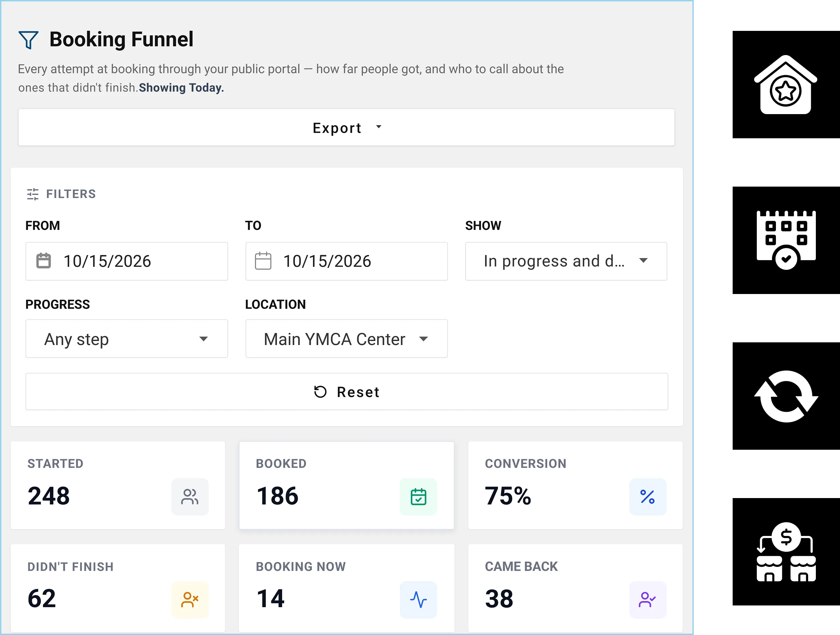Click the funnel icon beside Booking Funnel
This screenshot has height=635, width=840.
point(29,40)
